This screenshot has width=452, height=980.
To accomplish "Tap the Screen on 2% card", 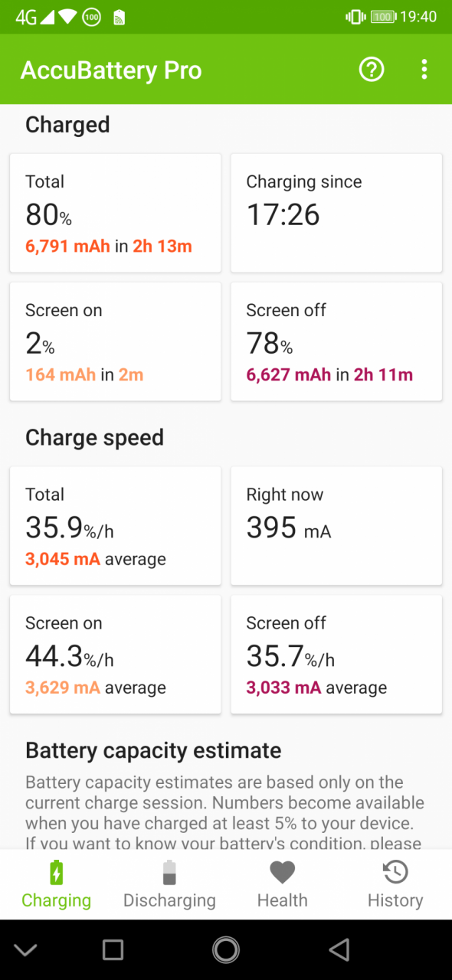I will 116,341.
